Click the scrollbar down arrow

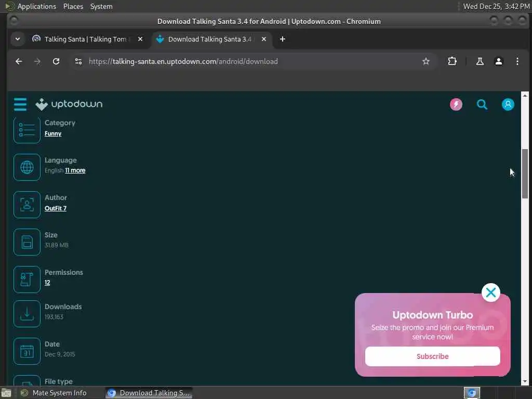(x=525, y=381)
